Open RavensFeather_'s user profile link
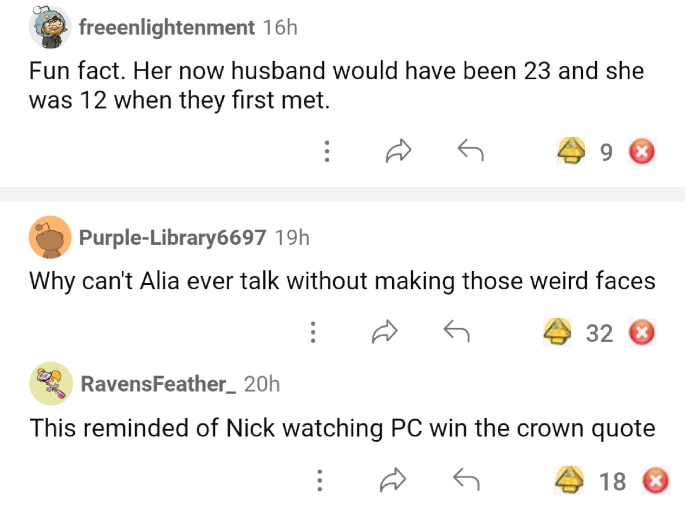This screenshot has width=700, height=521. pyautogui.click(x=157, y=383)
